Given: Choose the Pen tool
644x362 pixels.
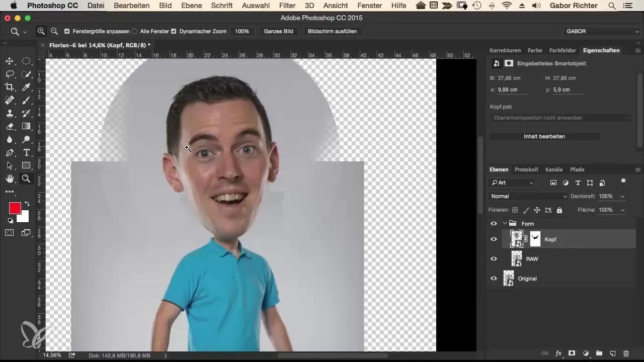Looking at the screenshot, I should coord(10,152).
